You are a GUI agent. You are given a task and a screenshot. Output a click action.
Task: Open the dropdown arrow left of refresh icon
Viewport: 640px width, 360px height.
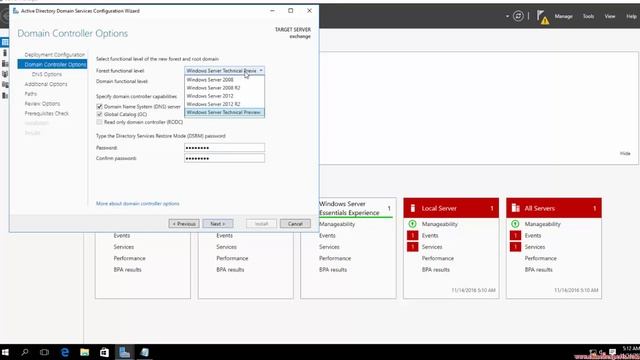pos(507,16)
